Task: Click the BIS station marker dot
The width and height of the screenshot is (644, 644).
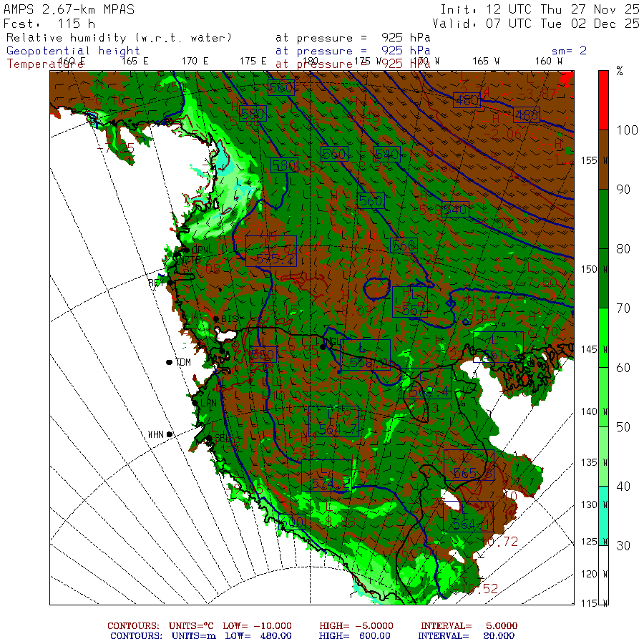Action: click(x=216, y=318)
